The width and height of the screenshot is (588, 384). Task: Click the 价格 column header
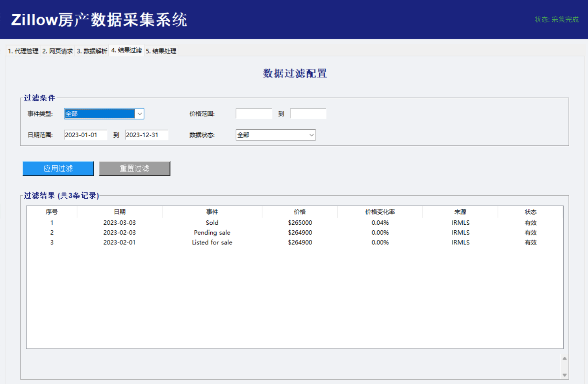[x=300, y=212]
